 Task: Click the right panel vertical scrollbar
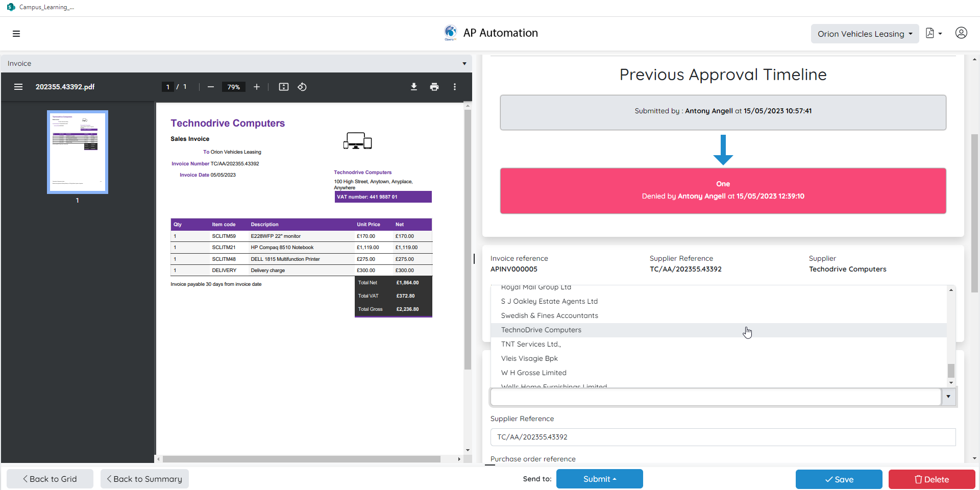tap(974, 213)
